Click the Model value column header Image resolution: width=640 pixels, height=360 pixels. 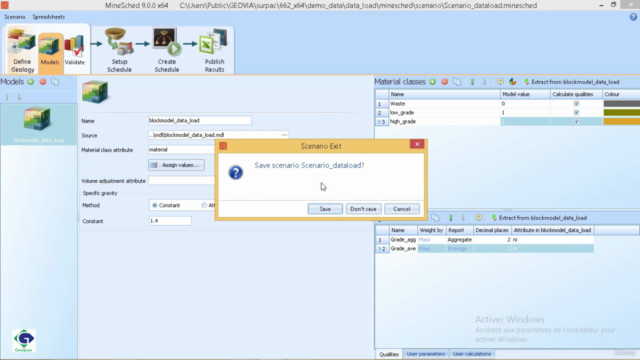pyautogui.click(x=525, y=94)
